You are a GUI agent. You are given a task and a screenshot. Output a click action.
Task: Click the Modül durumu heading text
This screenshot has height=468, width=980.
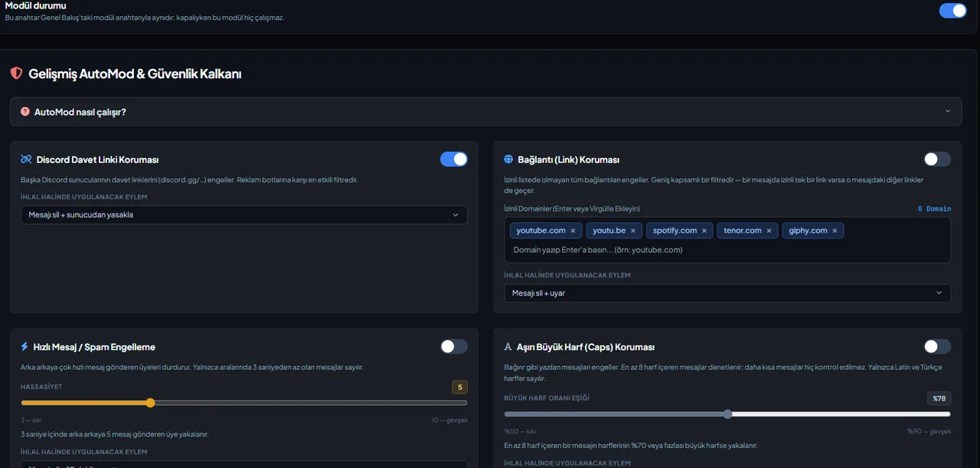point(35,6)
